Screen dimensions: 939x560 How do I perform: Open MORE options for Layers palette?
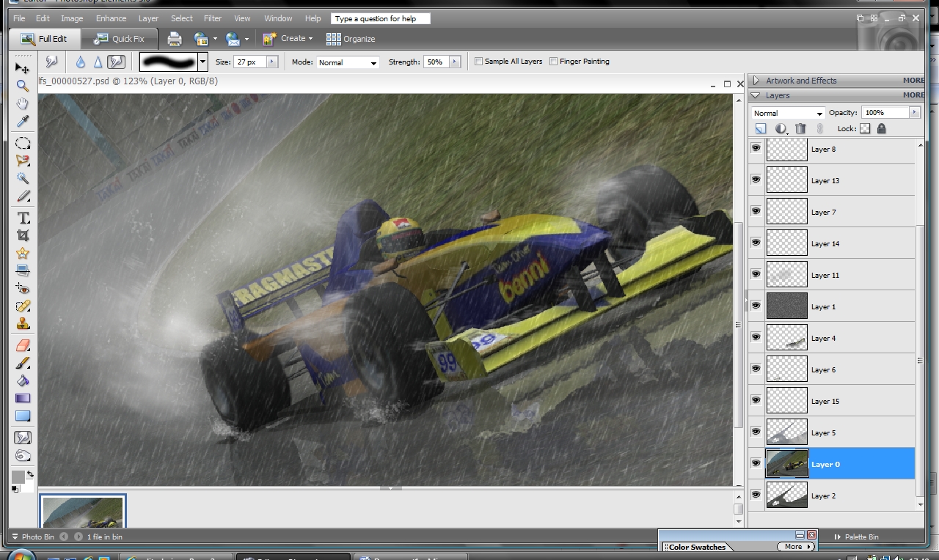click(x=913, y=95)
